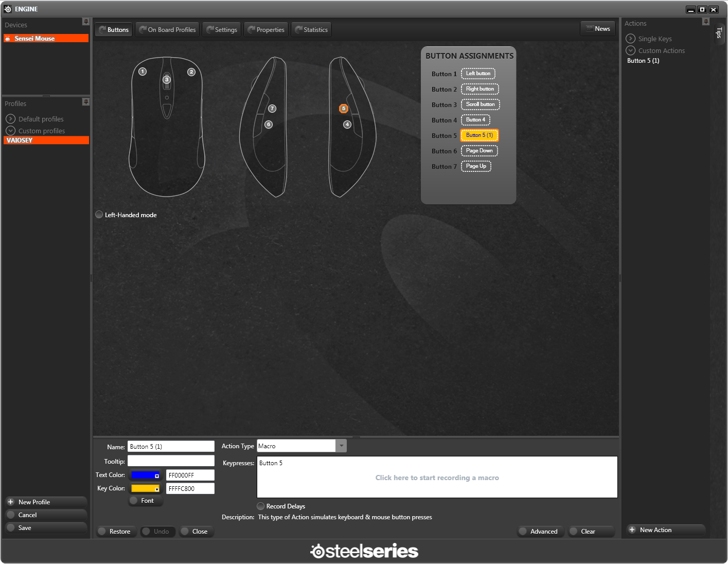Viewport: 728px width, 564px height.
Task: Select Button 1 Left button assignment
Action: click(x=478, y=74)
